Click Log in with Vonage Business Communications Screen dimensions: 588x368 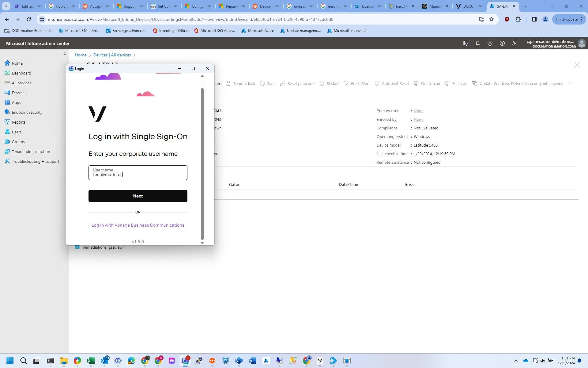tap(138, 225)
